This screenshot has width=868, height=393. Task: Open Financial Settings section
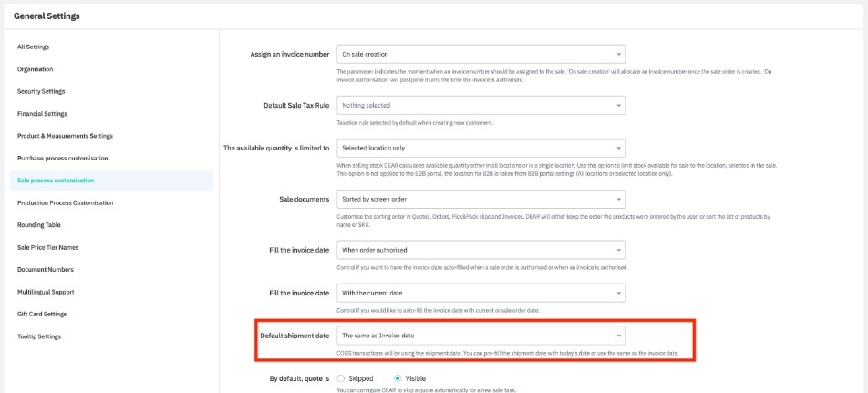pyautogui.click(x=42, y=114)
